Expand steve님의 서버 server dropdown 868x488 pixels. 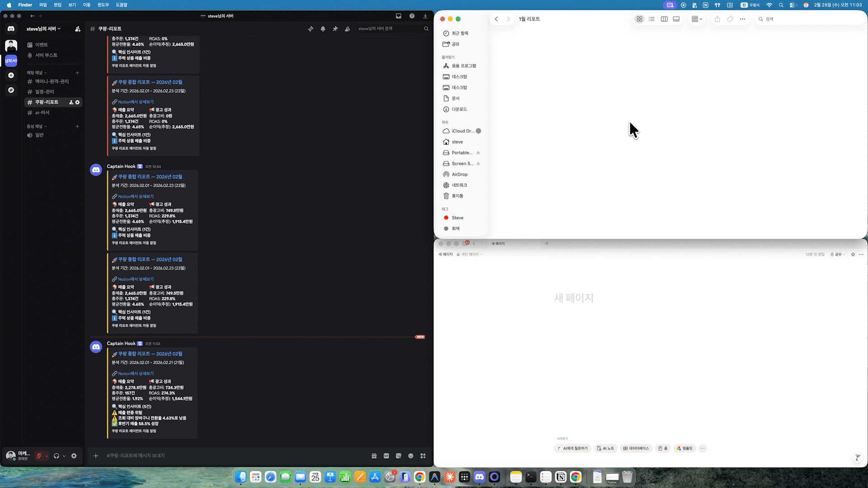click(44, 29)
